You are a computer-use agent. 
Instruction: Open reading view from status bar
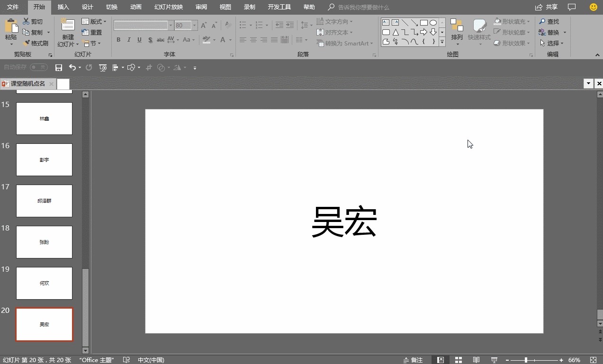[x=477, y=360]
